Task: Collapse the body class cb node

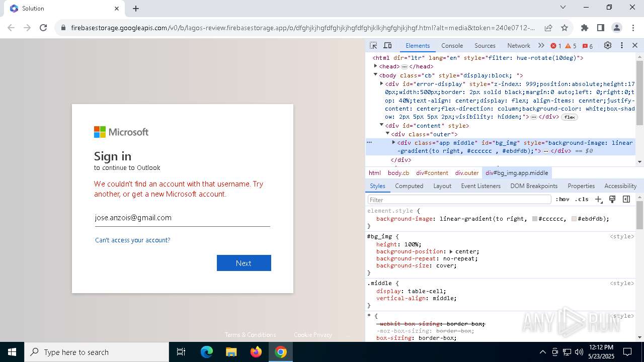Action: (x=375, y=74)
